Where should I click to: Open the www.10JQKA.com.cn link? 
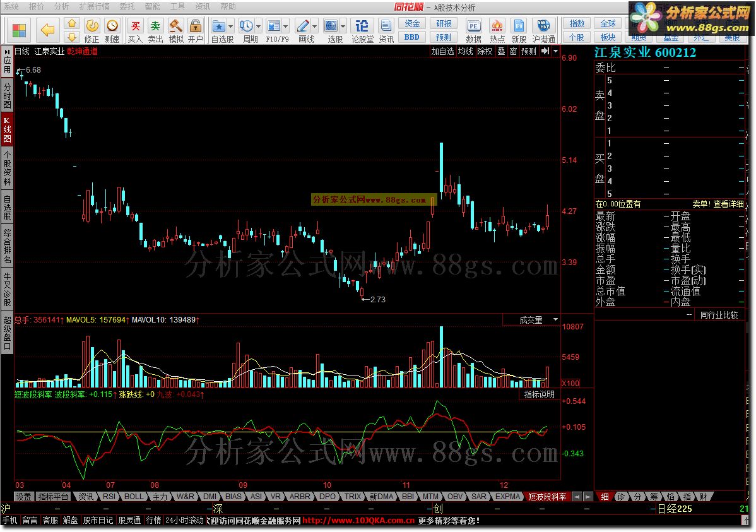point(358,521)
